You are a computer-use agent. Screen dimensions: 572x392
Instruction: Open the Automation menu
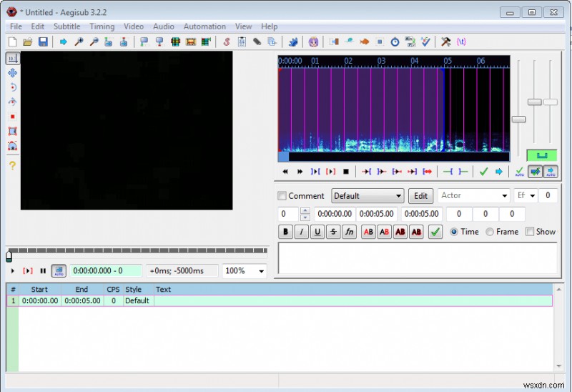[204, 26]
